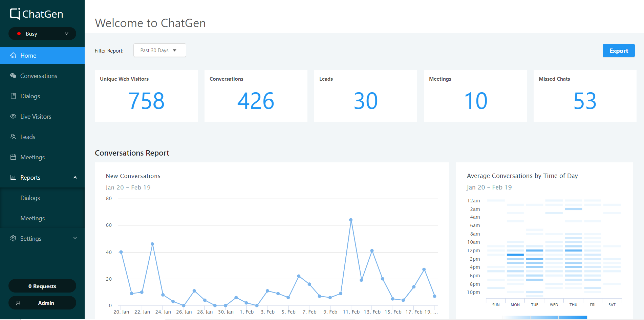Click the Settings gear icon
The image size is (644, 320).
click(13, 238)
